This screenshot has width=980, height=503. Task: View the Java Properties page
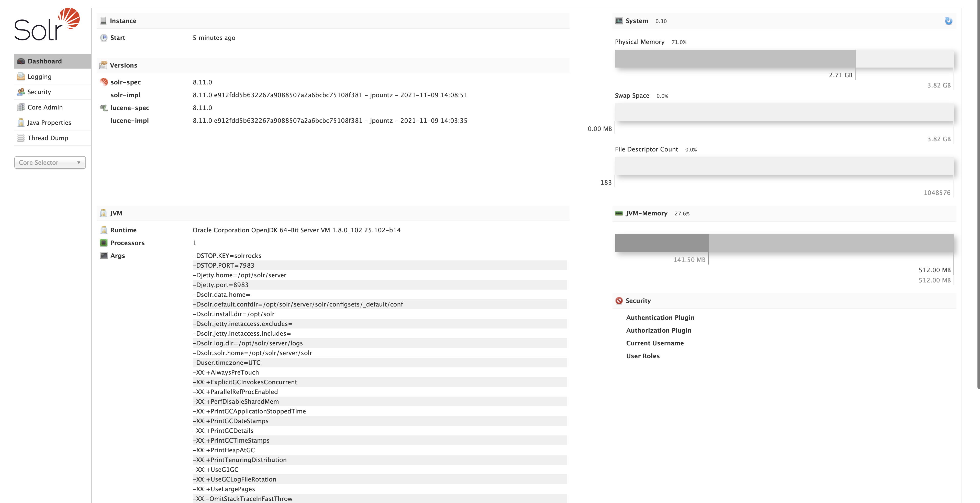pos(52,123)
